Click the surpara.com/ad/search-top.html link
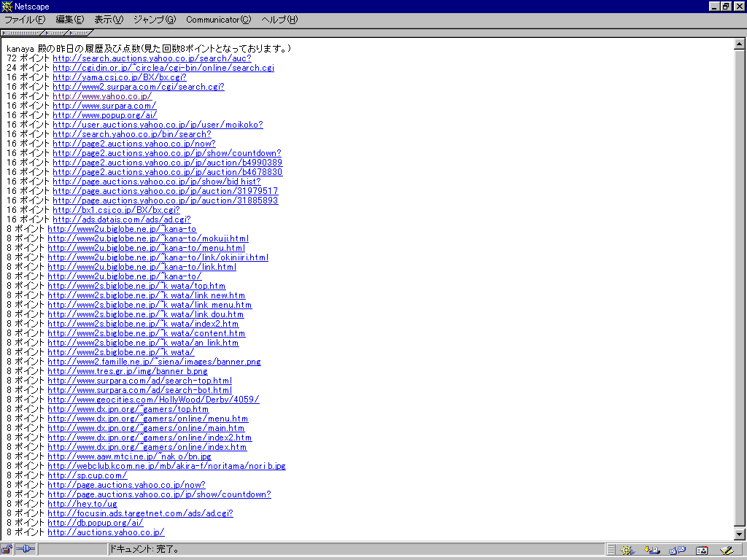 (x=140, y=381)
